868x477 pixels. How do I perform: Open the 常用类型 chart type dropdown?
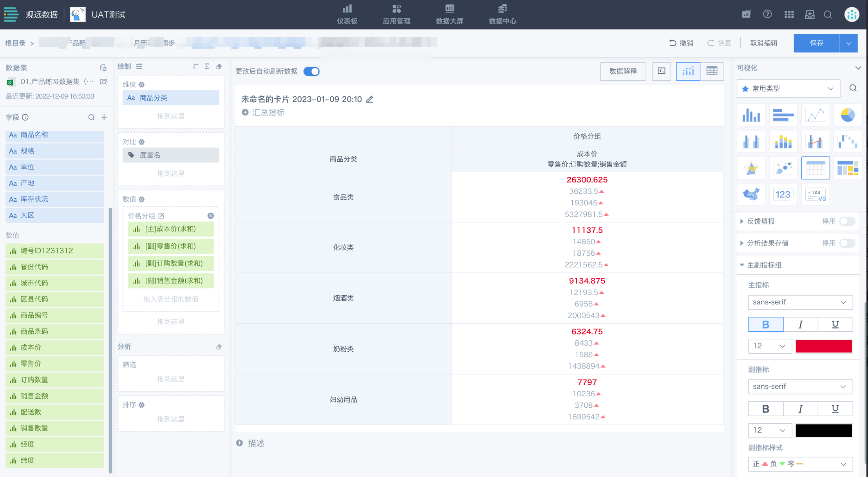[x=788, y=89]
